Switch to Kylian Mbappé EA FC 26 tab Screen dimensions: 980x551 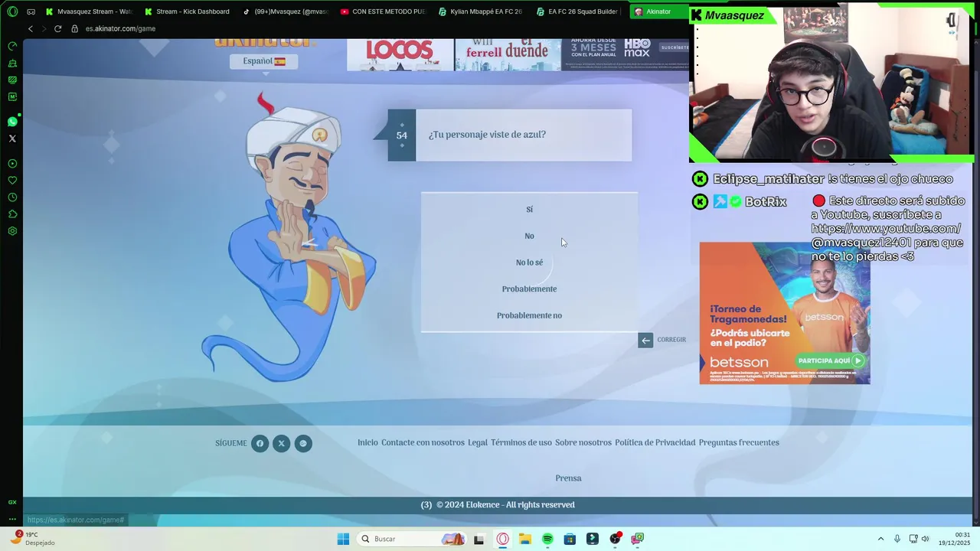[482, 11]
